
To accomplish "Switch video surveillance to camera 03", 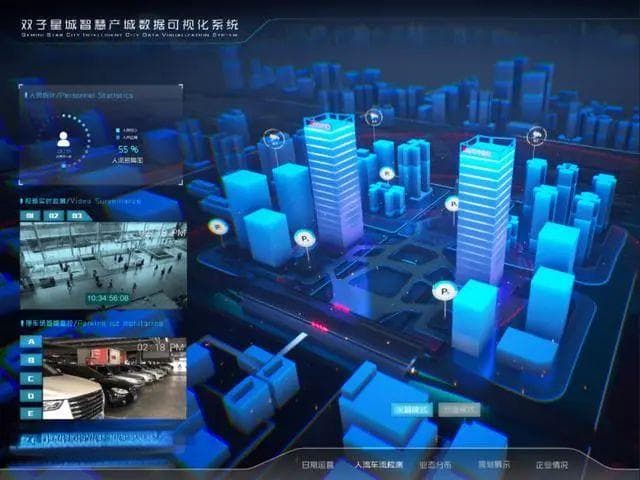I will (x=78, y=216).
